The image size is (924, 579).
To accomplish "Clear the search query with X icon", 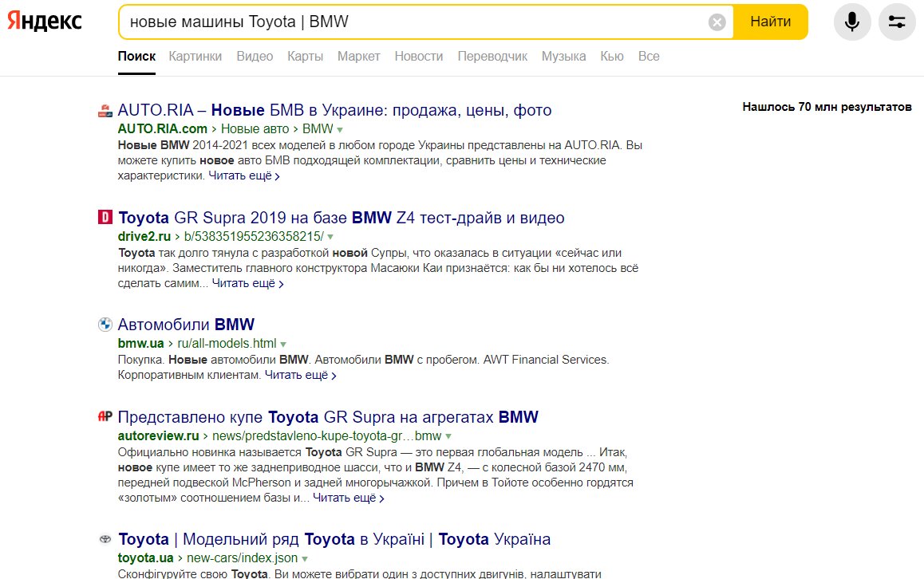I will tap(717, 22).
